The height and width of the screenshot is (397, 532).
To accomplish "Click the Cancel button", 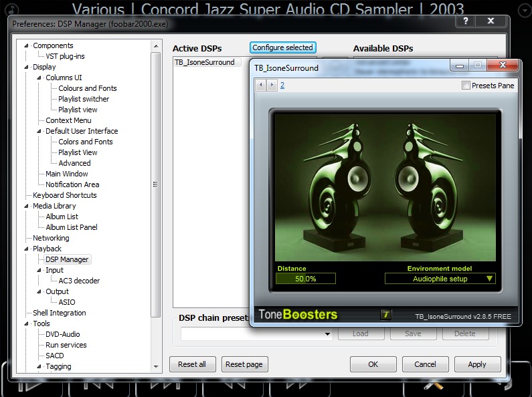I will pos(425,364).
